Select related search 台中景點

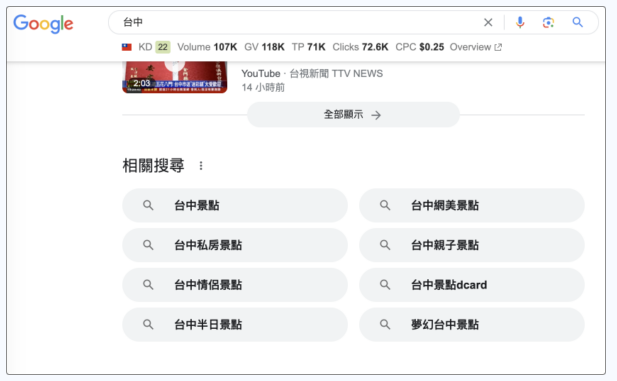235,205
